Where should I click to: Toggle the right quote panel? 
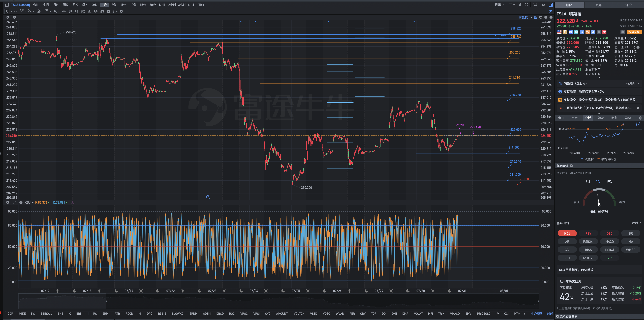(x=551, y=5)
